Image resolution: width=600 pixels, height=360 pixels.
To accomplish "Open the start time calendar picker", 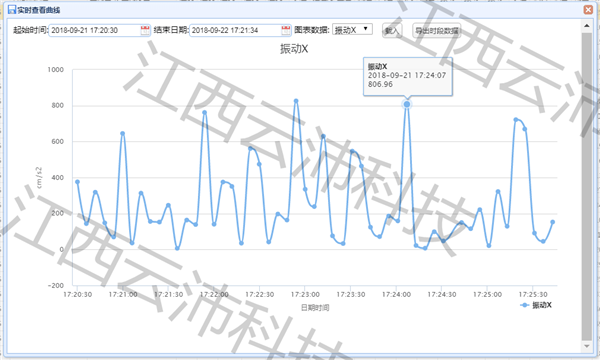I will click(x=145, y=30).
